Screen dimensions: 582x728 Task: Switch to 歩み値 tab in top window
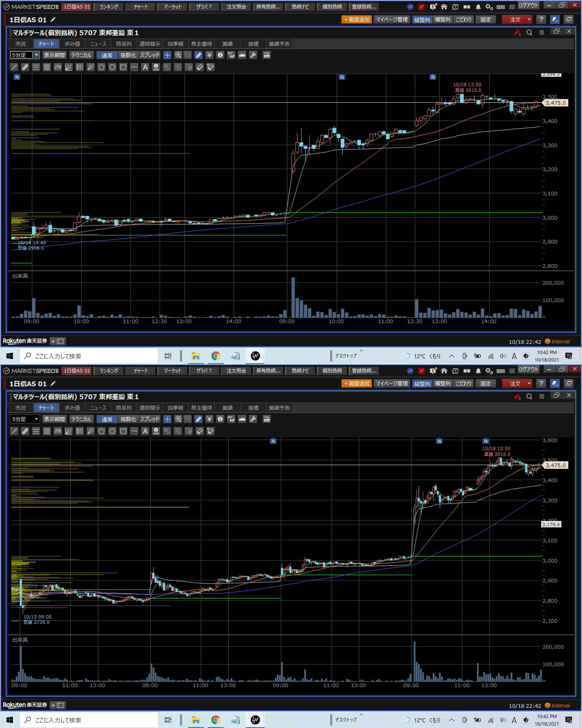(x=72, y=44)
